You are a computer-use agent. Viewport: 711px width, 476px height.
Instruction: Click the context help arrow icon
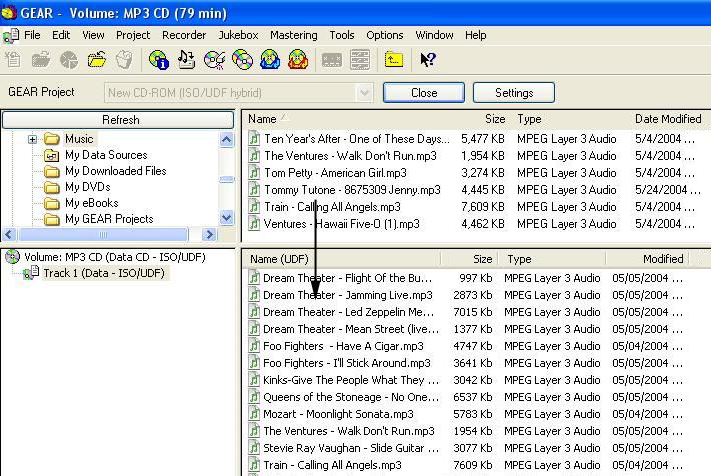click(428, 60)
